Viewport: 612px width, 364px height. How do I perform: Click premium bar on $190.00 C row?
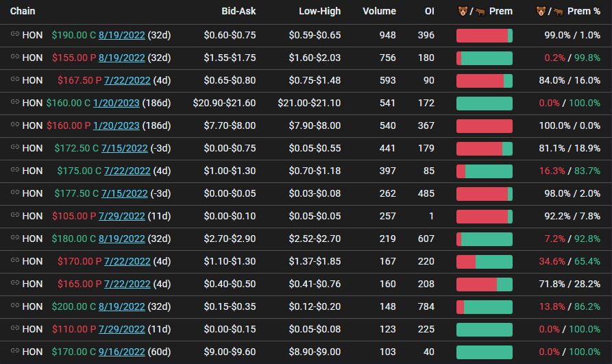coord(485,36)
